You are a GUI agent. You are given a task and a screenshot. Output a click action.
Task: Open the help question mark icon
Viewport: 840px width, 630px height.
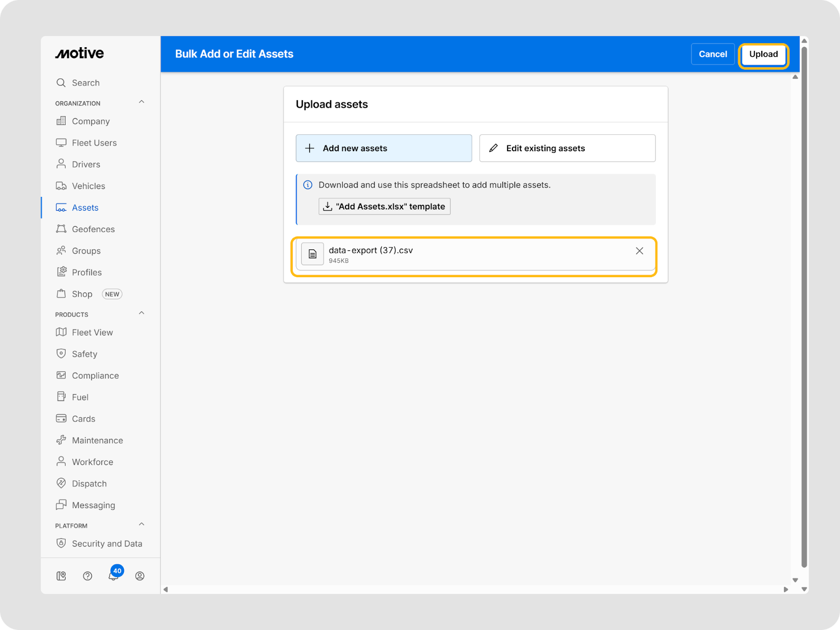tap(88, 576)
